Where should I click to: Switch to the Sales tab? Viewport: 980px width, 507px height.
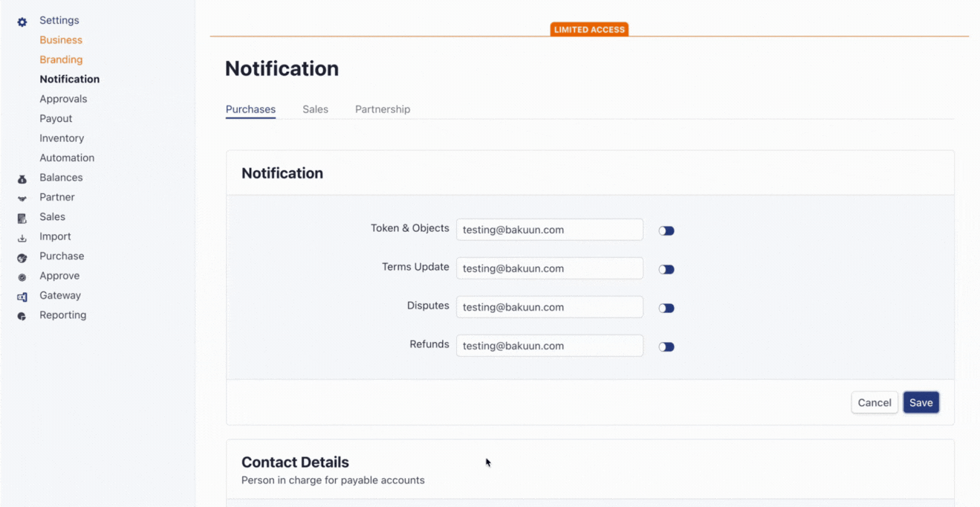point(315,109)
